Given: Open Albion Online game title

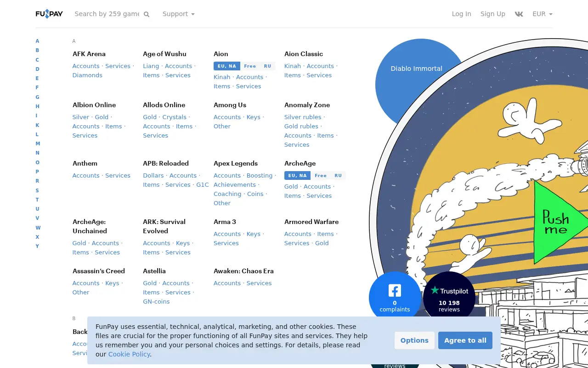Looking at the screenshot, I should click(x=94, y=105).
